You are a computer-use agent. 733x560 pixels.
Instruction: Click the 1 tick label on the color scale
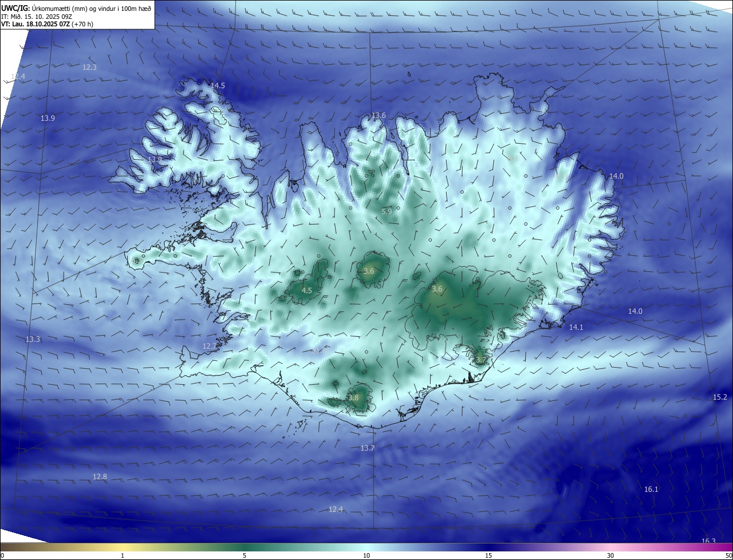coord(123,555)
